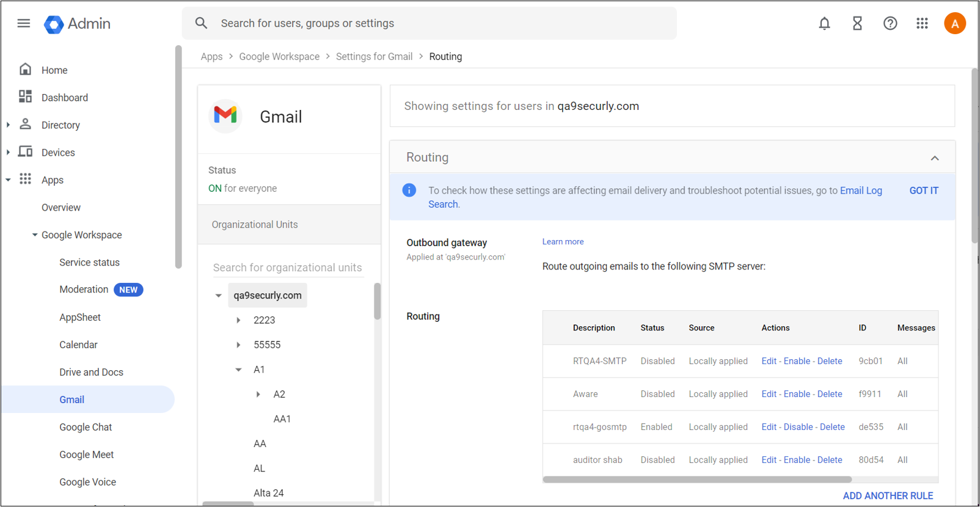980x507 pixels.
Task: Open AppSheet settings
Action: point(80,318)
